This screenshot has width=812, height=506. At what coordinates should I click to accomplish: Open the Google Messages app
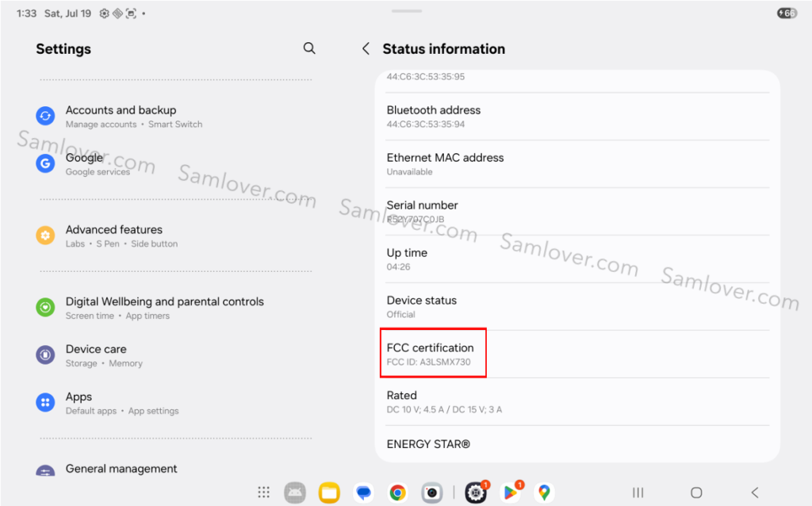pyautogui.click(x=363, y=493)
